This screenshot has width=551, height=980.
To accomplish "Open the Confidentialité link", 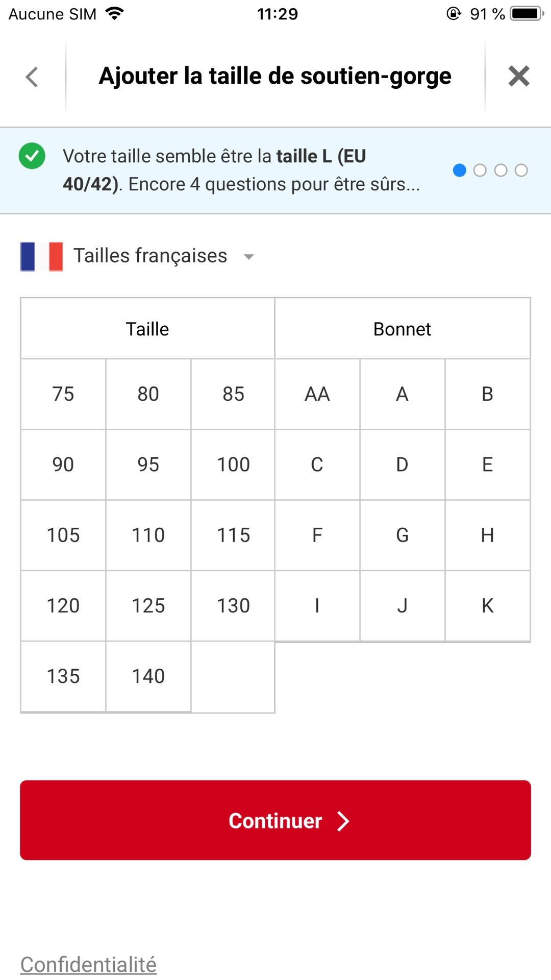I will (x=88, y=965).
